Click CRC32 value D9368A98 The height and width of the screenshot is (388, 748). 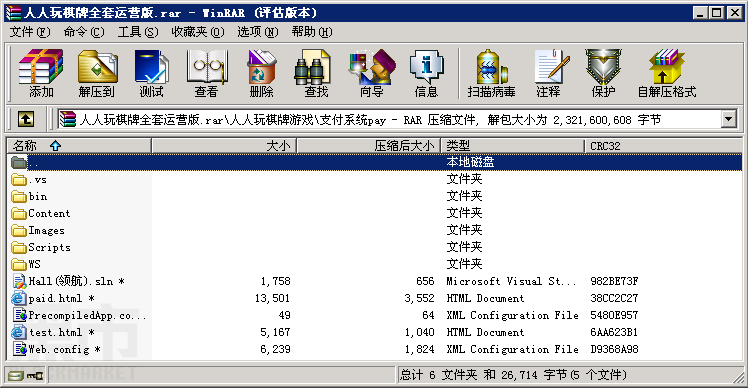(x=614, y=349)
